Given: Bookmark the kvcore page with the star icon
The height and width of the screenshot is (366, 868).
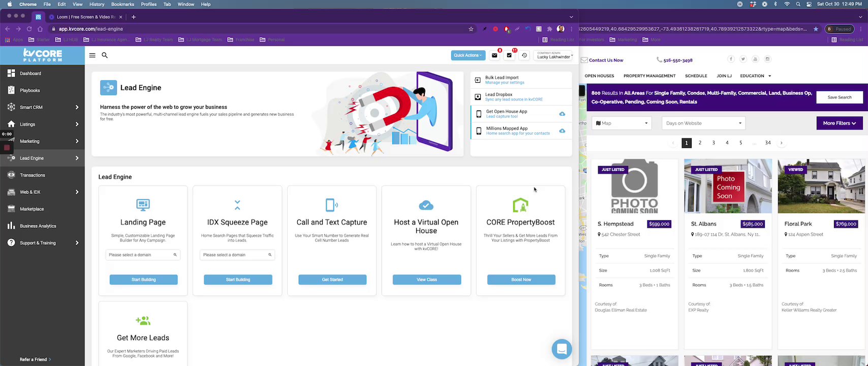Looking at the screenshot, I should [x=471, y=29].
